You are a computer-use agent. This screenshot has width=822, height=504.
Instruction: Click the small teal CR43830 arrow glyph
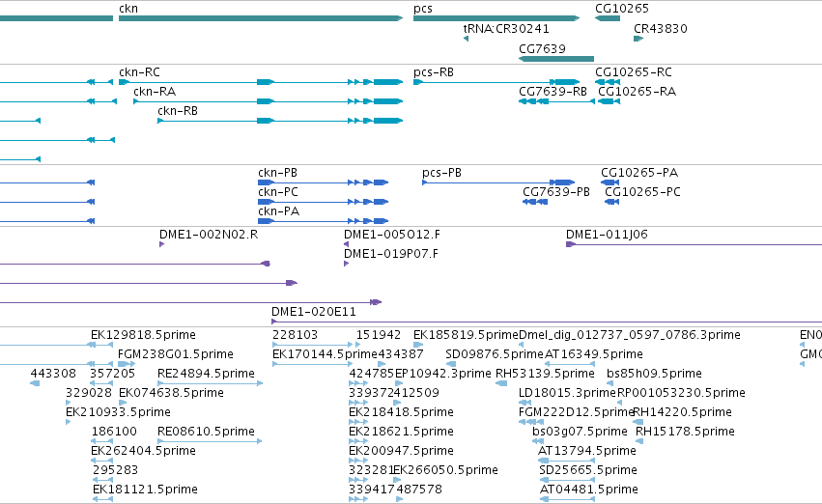[638, 39]
